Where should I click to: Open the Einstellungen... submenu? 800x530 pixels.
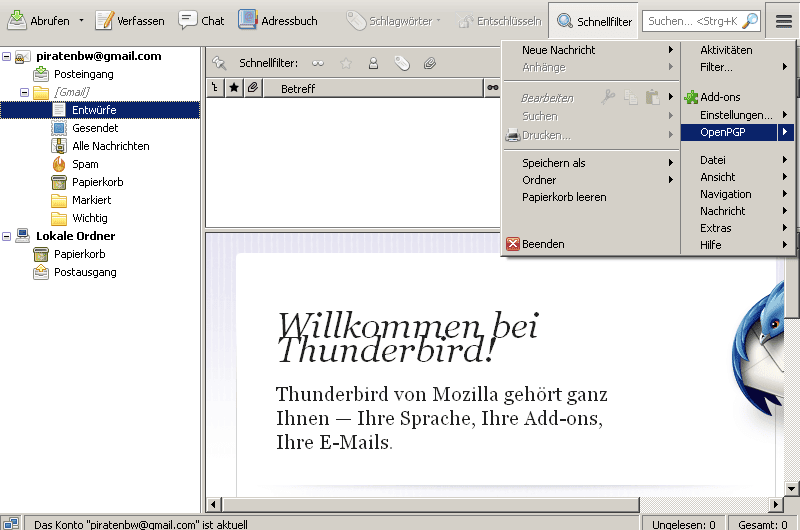coord(738,115)
